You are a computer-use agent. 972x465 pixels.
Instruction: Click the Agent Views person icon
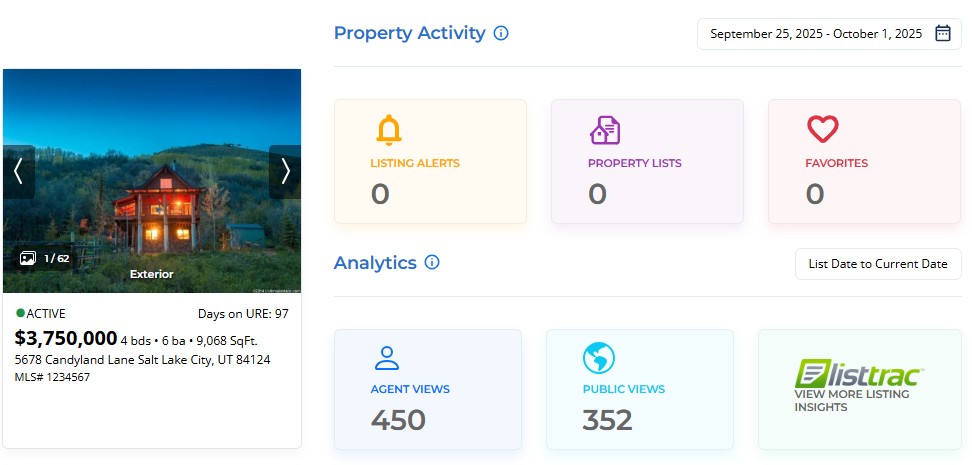386,358
